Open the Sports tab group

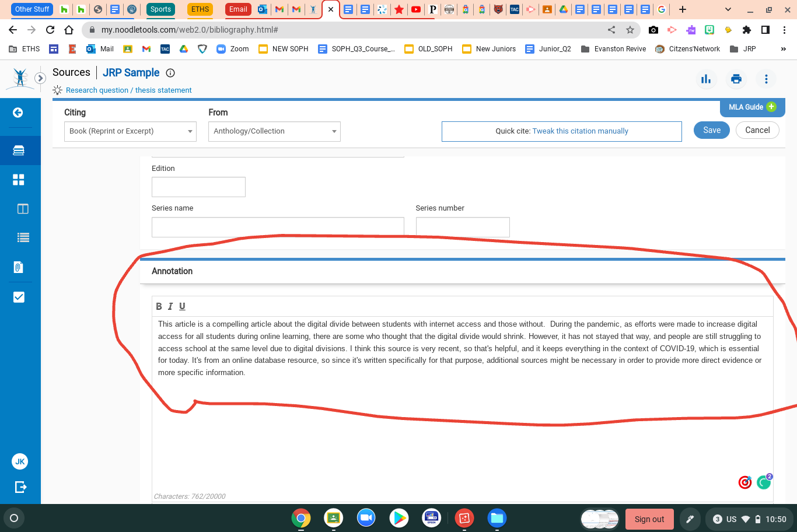(x=160, y=9)
